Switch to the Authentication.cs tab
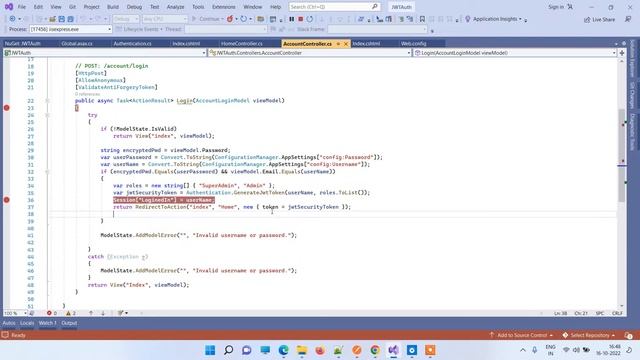The image size is (640, 360). [132, 44]
